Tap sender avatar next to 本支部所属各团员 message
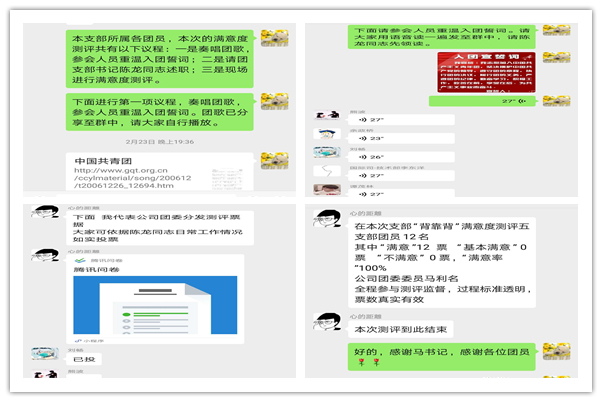Screen dimensions: 602x402 275,38
